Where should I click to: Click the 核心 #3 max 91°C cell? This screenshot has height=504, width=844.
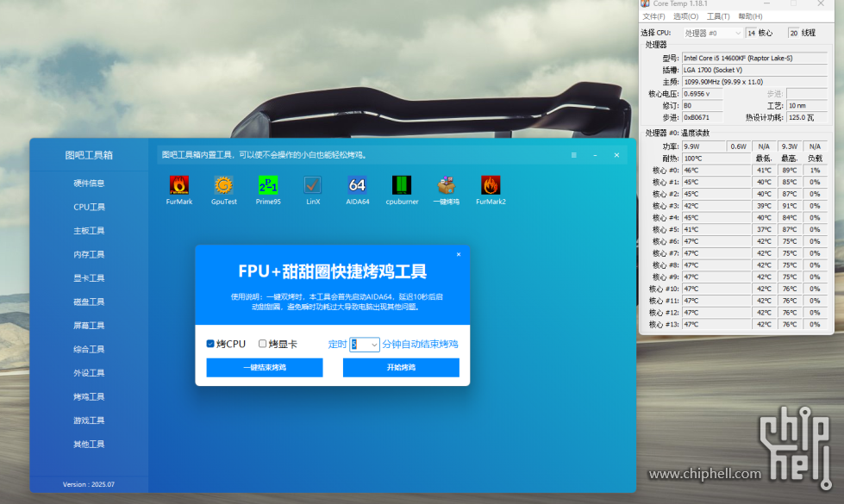click(x=790, y=205)
